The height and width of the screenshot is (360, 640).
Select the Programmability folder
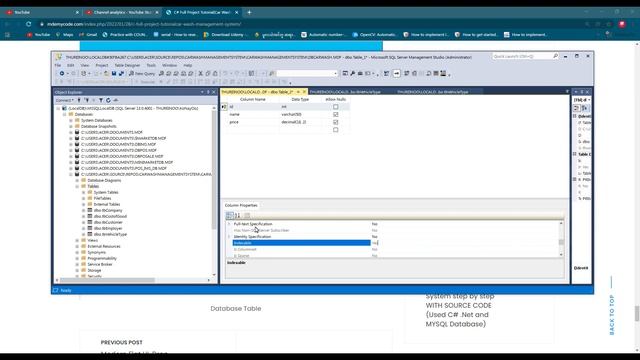click(102, 258)
